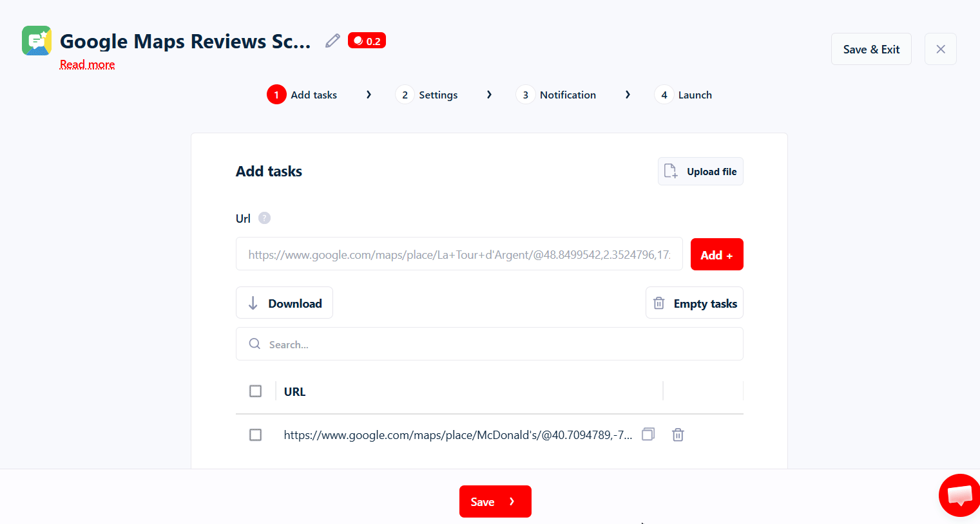Edit the scraper title with the pencil icon
This screenshot has height=524, width=980.
pos(332,41)
